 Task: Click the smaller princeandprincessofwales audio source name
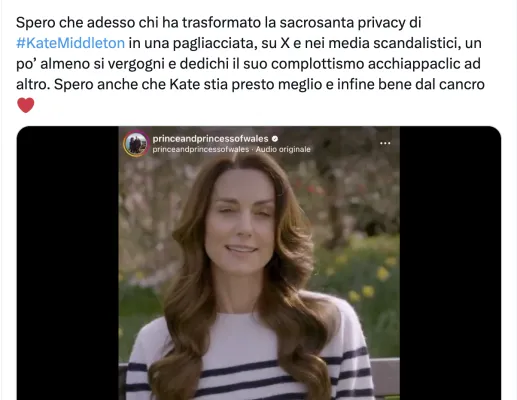[x=201, y=149]
